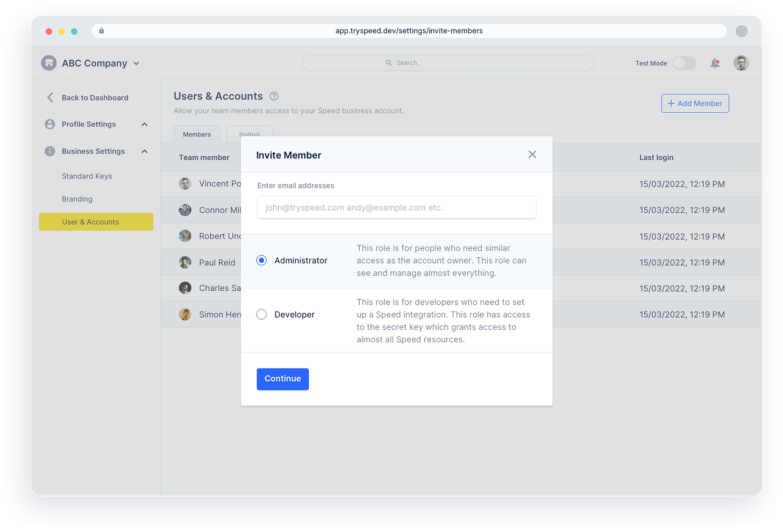Screen dimensions: 783x532
Task: Select the Administrator role radio button
Action: (x=261, y=261)
